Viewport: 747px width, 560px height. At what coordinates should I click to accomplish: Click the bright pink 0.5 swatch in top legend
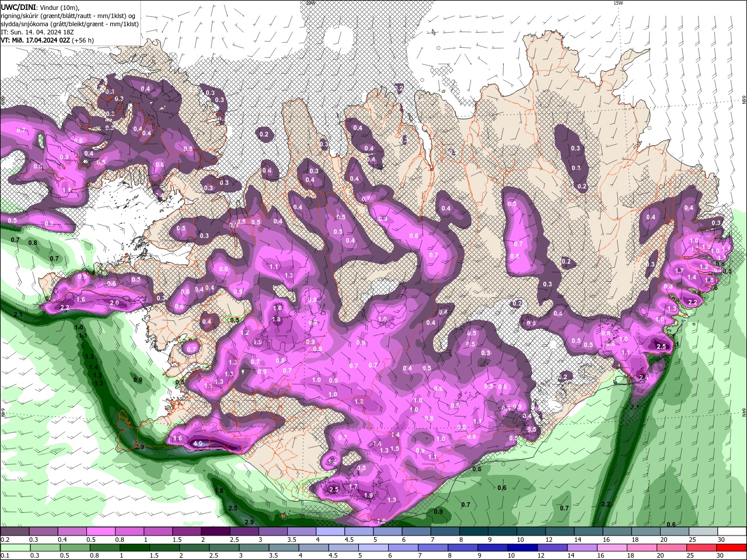tap(100, 531)
